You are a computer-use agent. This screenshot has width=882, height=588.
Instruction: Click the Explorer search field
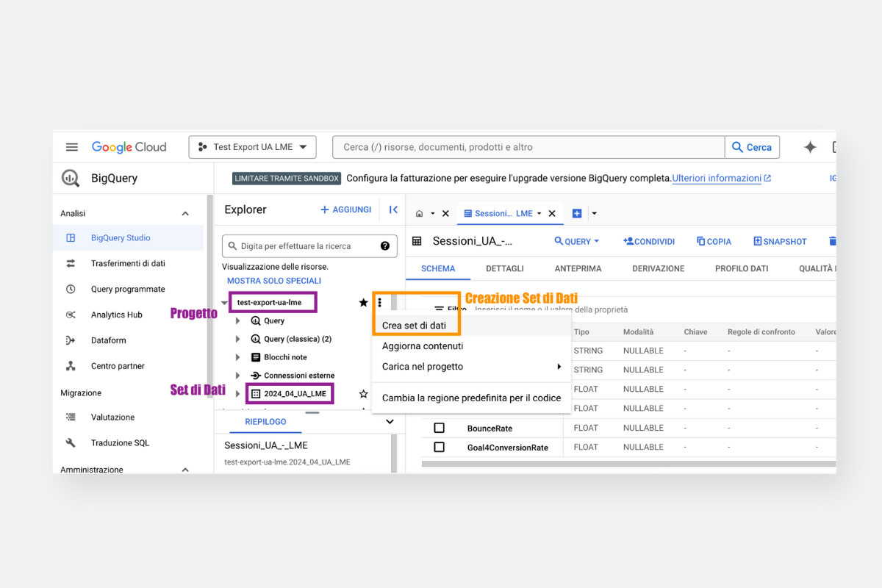point(309,246)
